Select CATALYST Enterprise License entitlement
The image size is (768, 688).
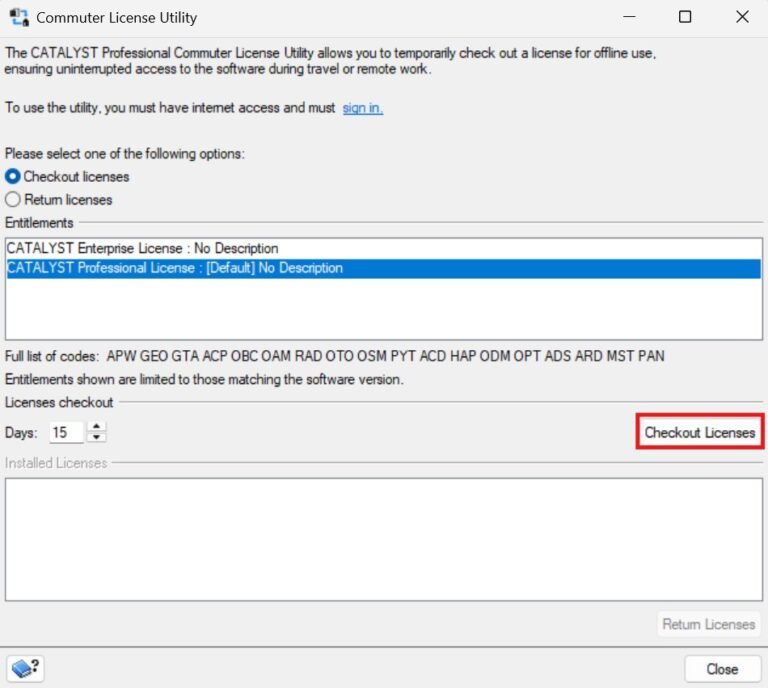pyautogui.click(x=384, y=248)
